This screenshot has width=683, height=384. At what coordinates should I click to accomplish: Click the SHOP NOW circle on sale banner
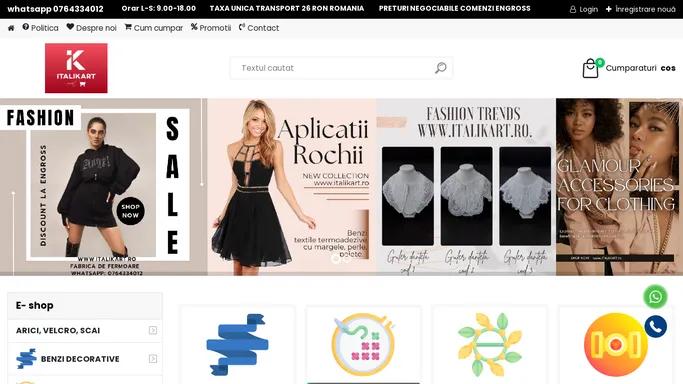click(x=130, y=211)
